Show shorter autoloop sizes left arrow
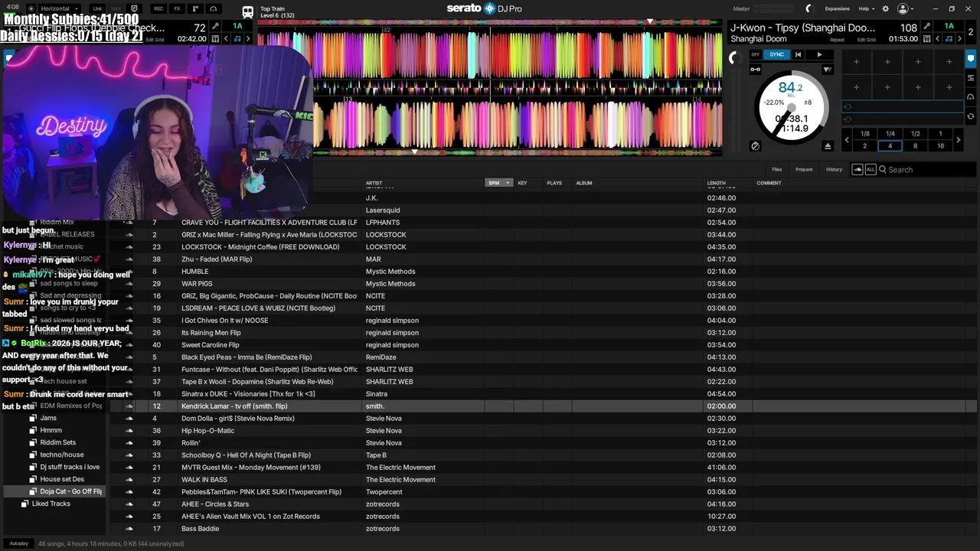 847,140
